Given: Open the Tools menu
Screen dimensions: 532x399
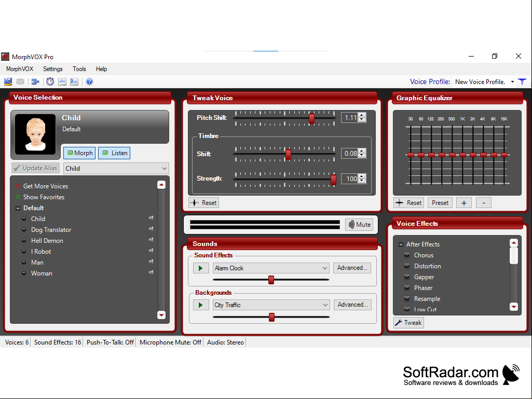Looking at the screenshot, I should (79, 69).
